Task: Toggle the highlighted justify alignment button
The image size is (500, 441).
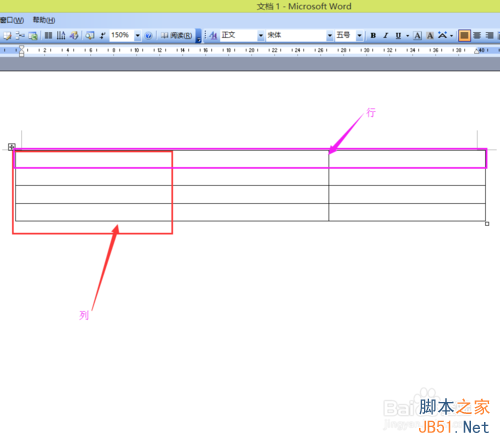Action: (464, 35)
